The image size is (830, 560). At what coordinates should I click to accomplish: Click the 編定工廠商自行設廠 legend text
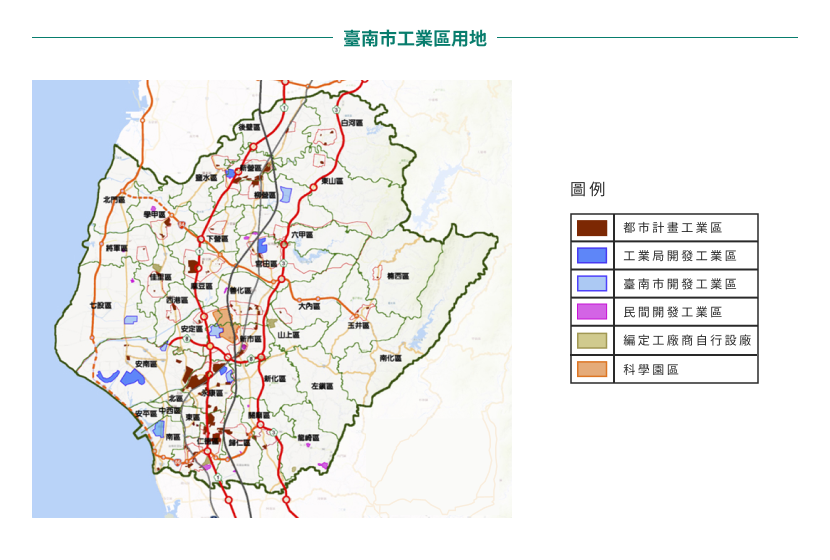coord(686,341)
